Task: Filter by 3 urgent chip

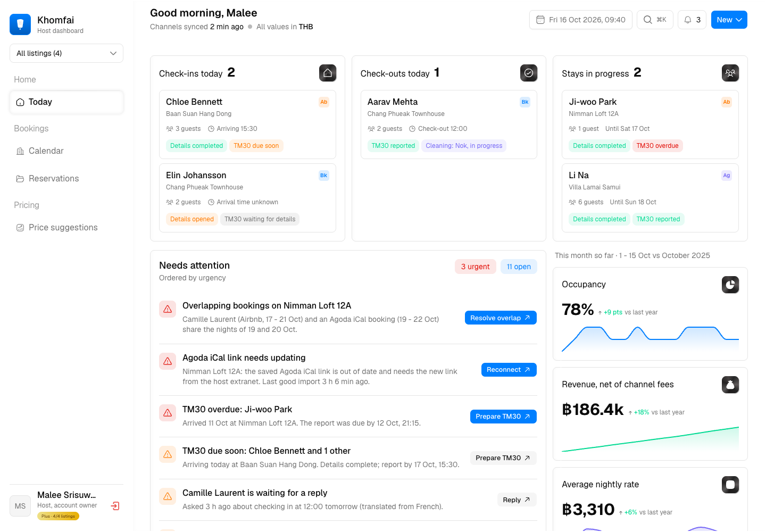Action: point(476,267)
